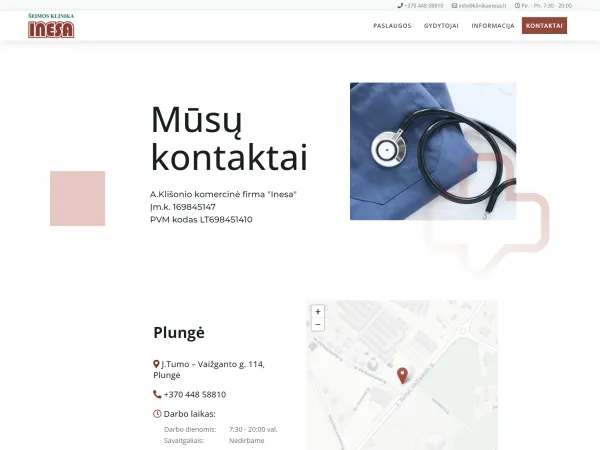The image size is (600, 450).
Task: Click the location marker icon beside address
Action: (156, 364)
